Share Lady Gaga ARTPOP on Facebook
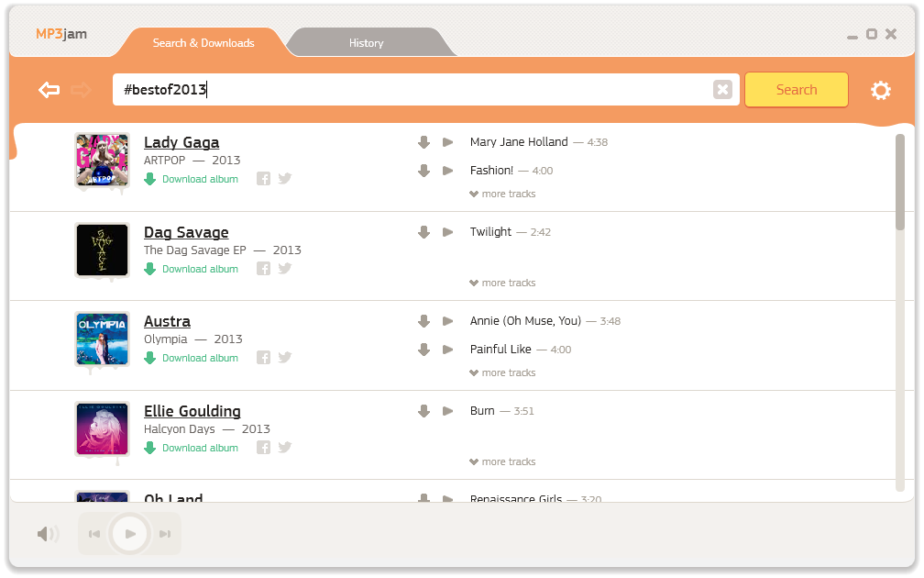Screen dimensions: 924x578 [x=263, y=179]
